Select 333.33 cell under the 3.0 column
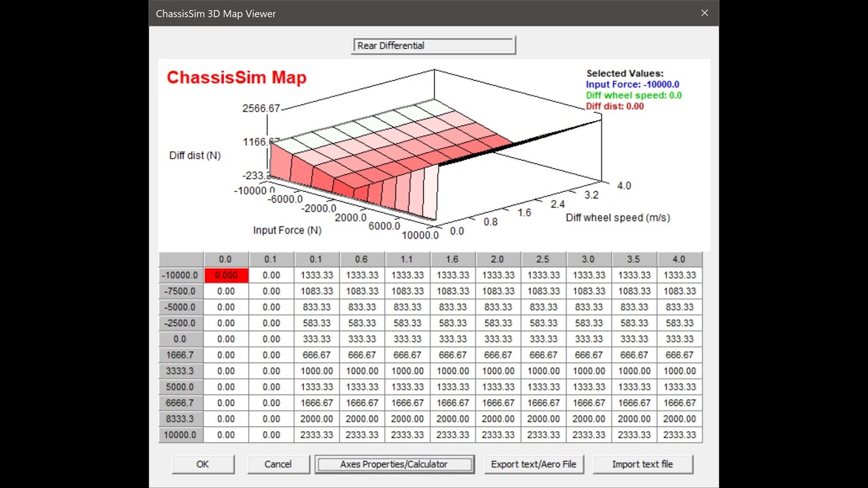Viewport: 868px width, 488px height. (589, 339)
